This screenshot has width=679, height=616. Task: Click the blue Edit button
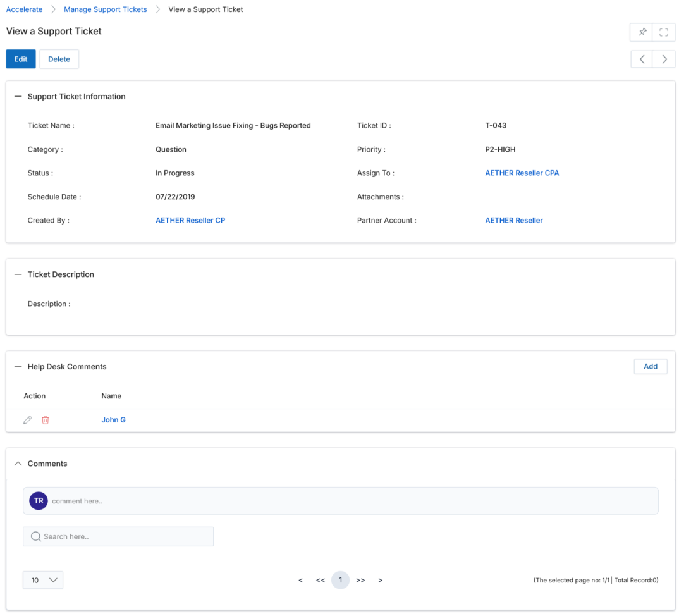(21, 59)
